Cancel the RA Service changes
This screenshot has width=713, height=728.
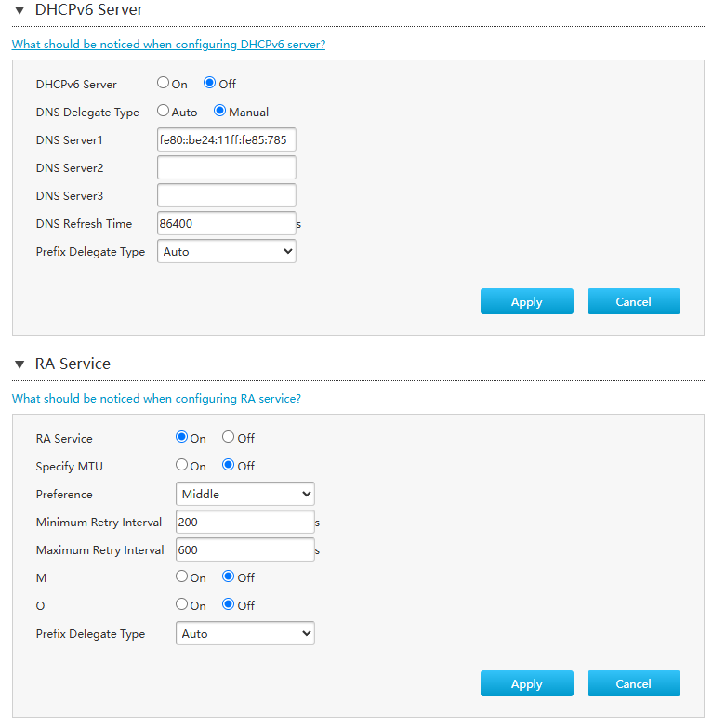633,684
